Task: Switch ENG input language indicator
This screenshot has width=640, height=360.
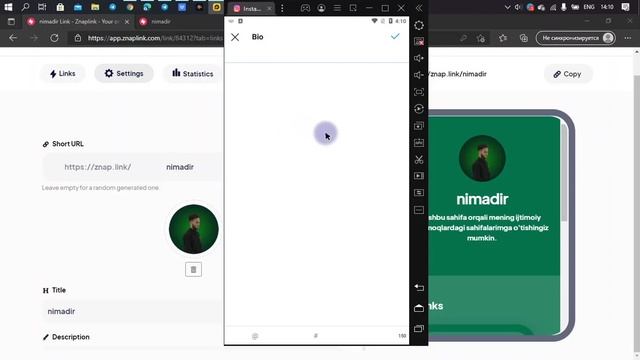Action: pyautogui.click(x=589, y=7)
